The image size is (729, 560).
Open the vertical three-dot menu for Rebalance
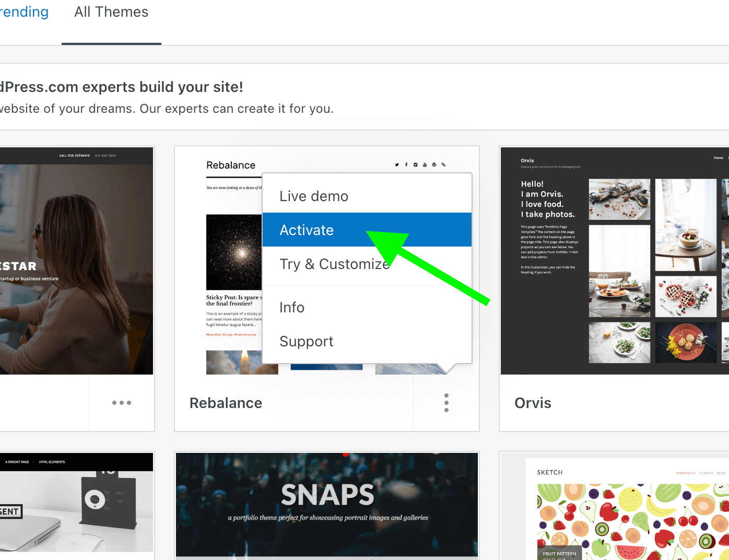coord(446,403)
